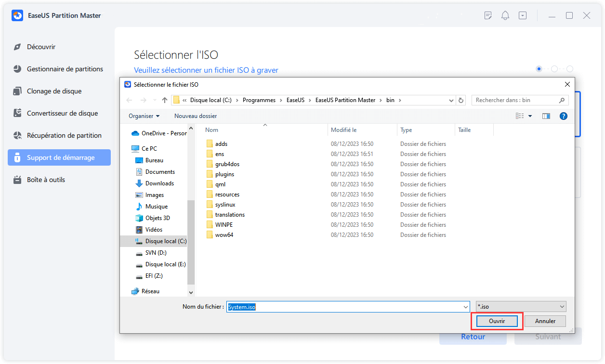Click Annuler to cancel the dialog
This screenshot has height=364, width=605.
545,321
